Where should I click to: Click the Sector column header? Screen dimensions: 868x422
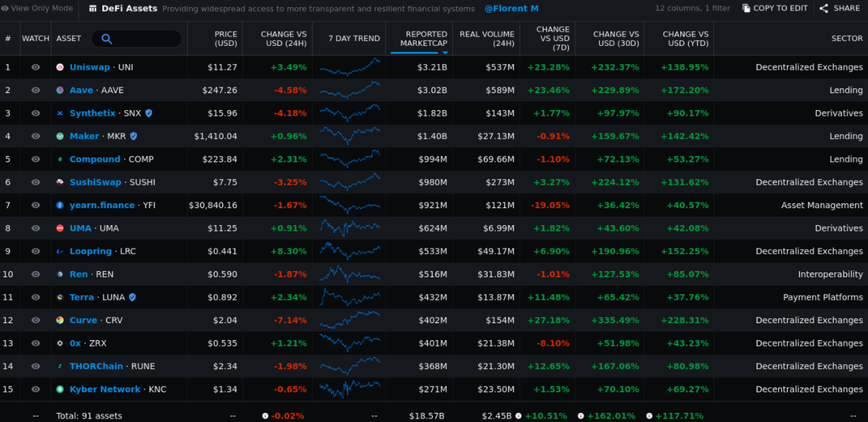point(846,39)
